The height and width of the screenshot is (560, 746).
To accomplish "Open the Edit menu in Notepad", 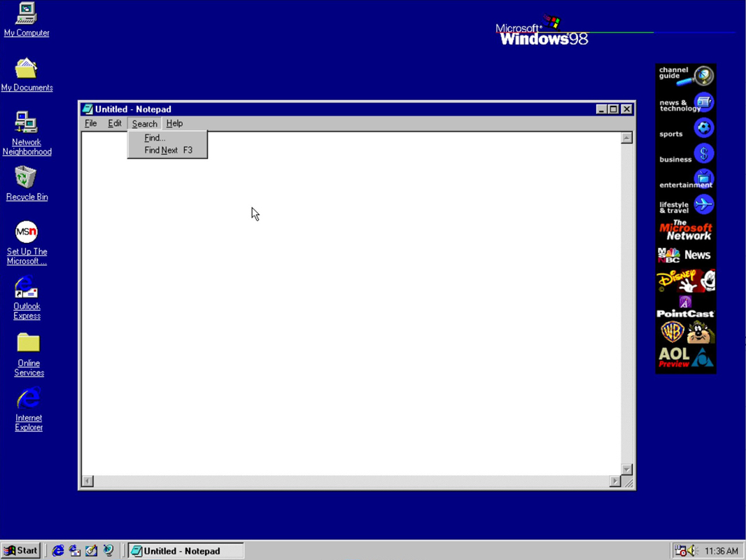I will (x=115, y=123).
